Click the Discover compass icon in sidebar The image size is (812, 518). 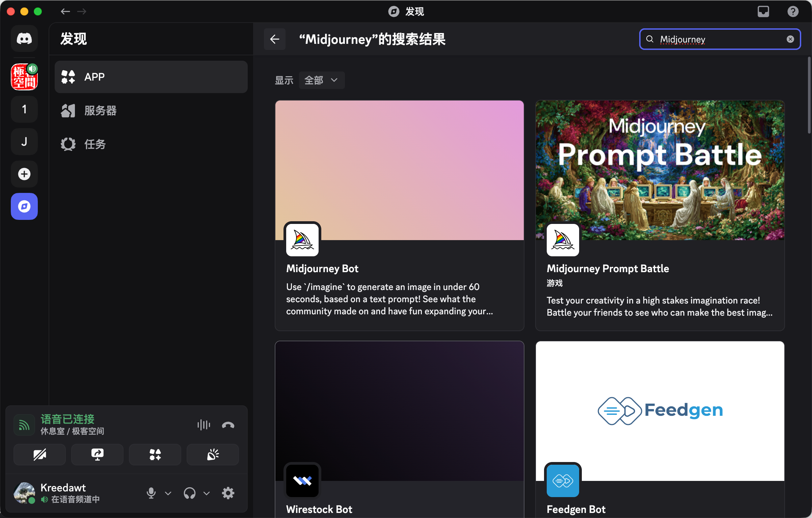(24, 206)
